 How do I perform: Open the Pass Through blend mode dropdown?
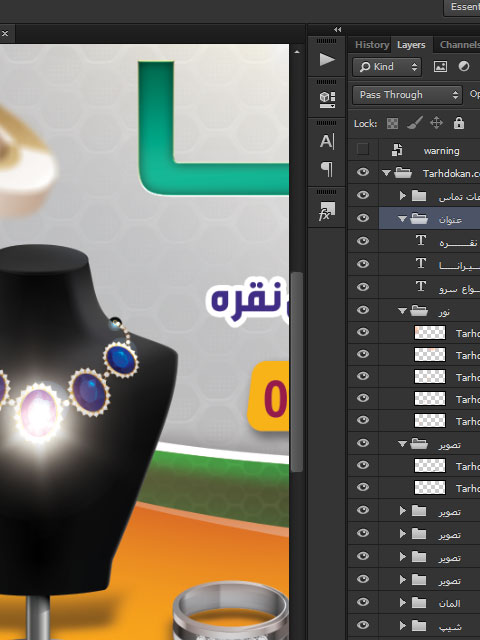407,95
